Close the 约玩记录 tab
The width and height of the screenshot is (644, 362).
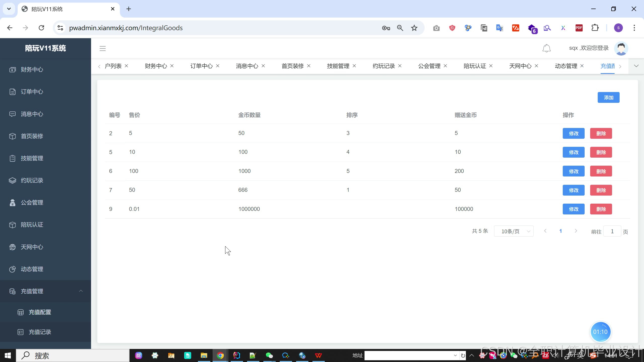[400, 66]
